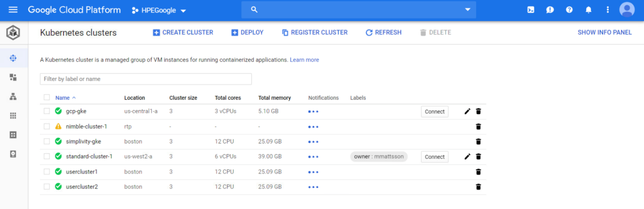The image size is (644, 209).
Task: Open notifications dots for usercluster2
Action: 313,187
